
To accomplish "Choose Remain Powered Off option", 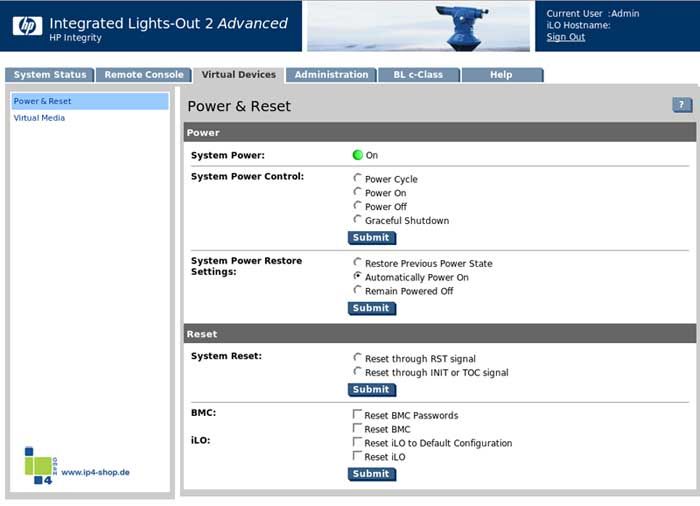I will pos(357,290).
